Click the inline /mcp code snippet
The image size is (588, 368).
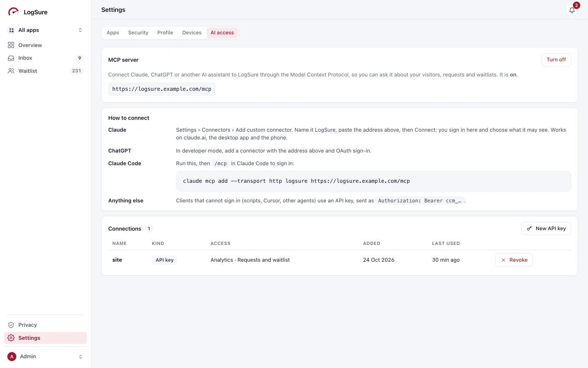[220, 164]
